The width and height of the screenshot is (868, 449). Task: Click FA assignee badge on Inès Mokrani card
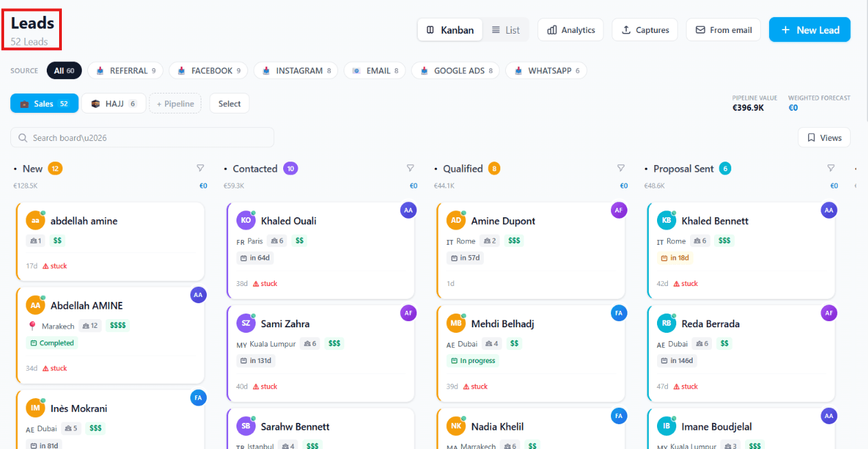(x=199, y=398)
